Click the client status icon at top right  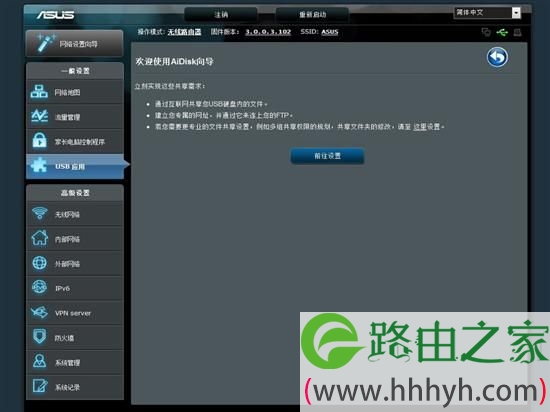point(486,32)
